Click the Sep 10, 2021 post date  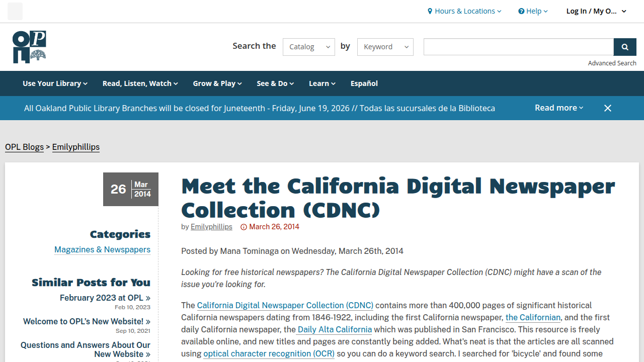click(x=133, y=331)
